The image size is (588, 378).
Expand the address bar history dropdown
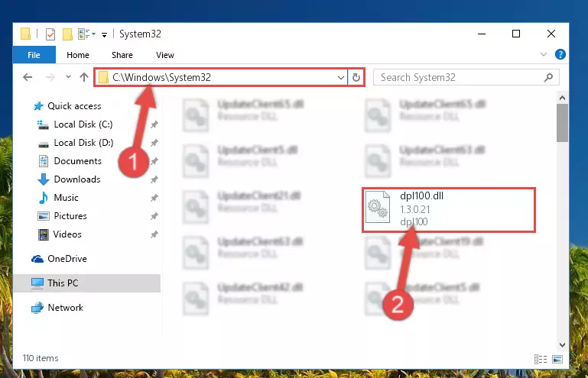[x=340, y=78]
